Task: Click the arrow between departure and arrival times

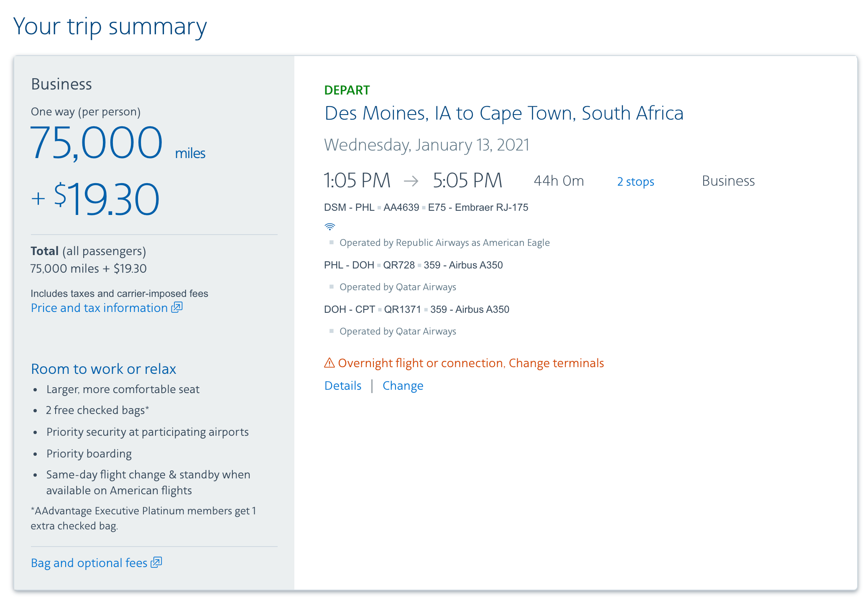Action: point(411,181)
